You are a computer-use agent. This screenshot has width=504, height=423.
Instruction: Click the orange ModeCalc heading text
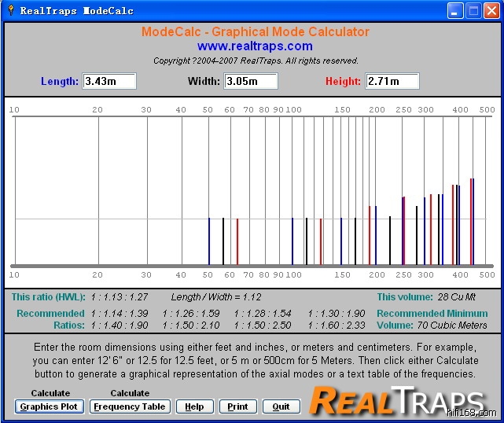point(255,32)
